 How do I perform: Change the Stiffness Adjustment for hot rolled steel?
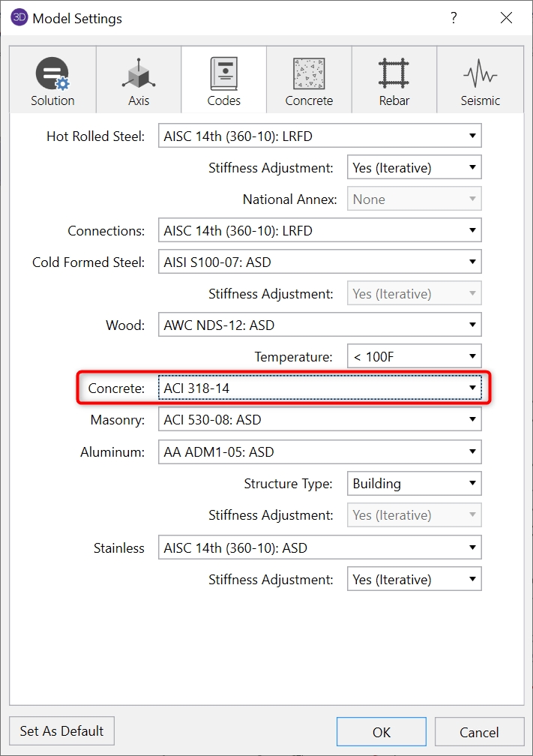[472, 166]
